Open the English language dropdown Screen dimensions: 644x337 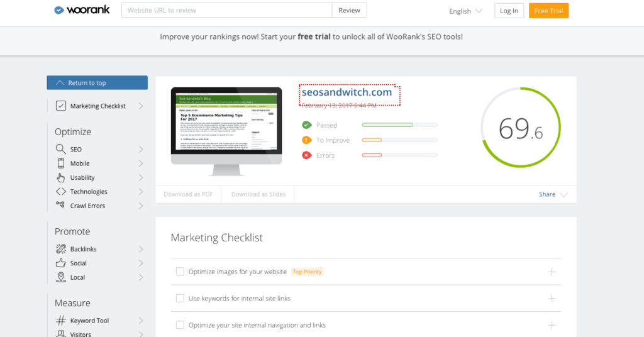[x=465, y=11]
